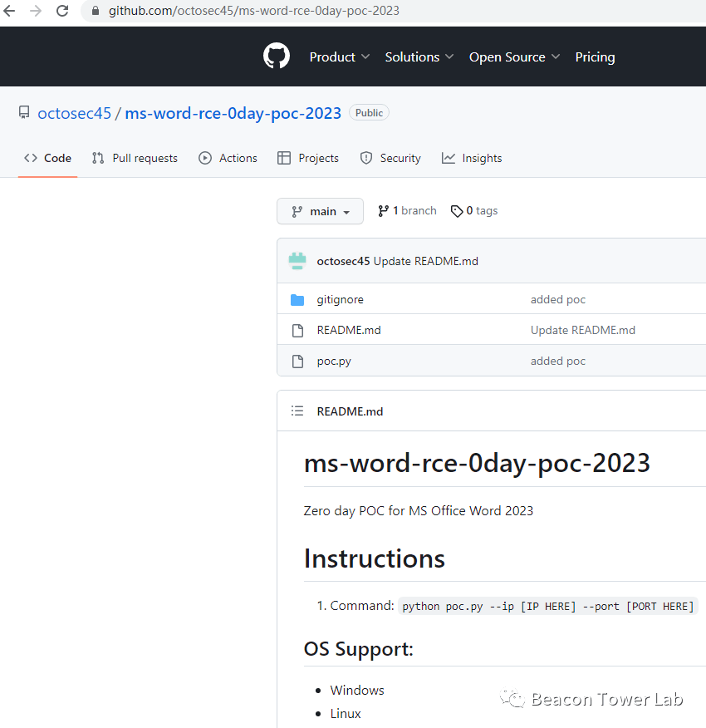Open the gitignore folder icon
Screen dimensions: 706x728
click(297, 300)
